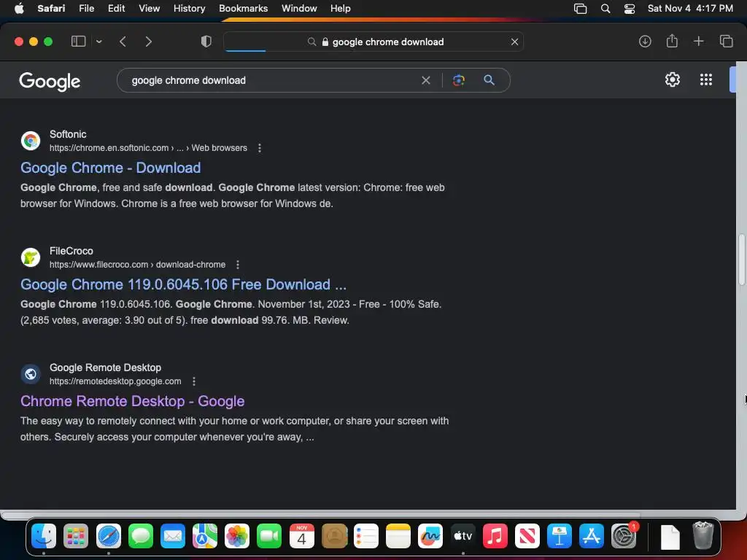Screen dimensions: 747x560
Task: Show the tab overview
Action: pyautogui.click(x=726, y=42)
